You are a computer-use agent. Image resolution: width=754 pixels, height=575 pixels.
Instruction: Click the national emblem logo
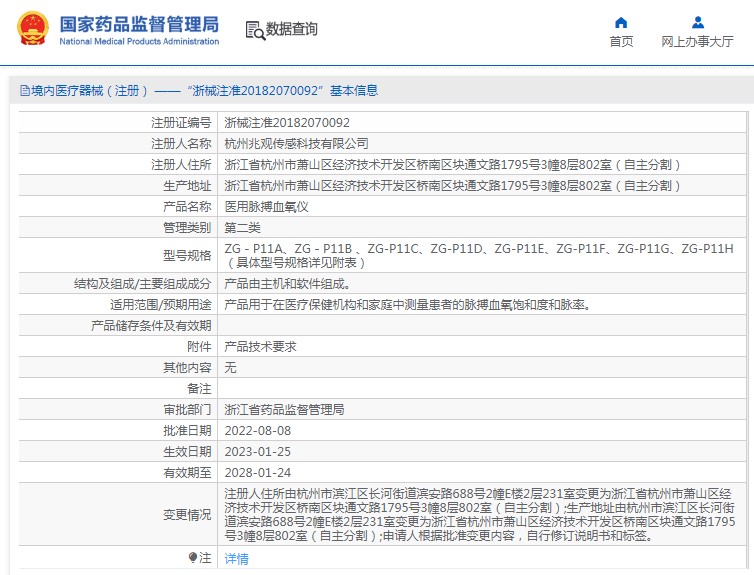tap(33, 29)
